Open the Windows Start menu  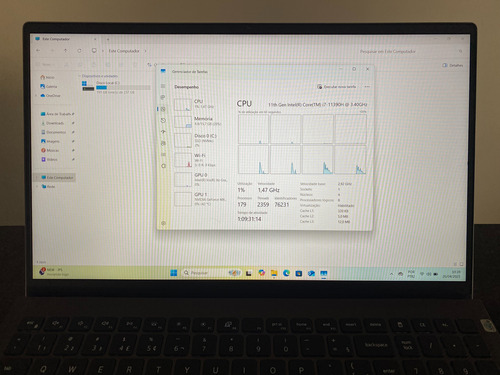click(174, 273)
